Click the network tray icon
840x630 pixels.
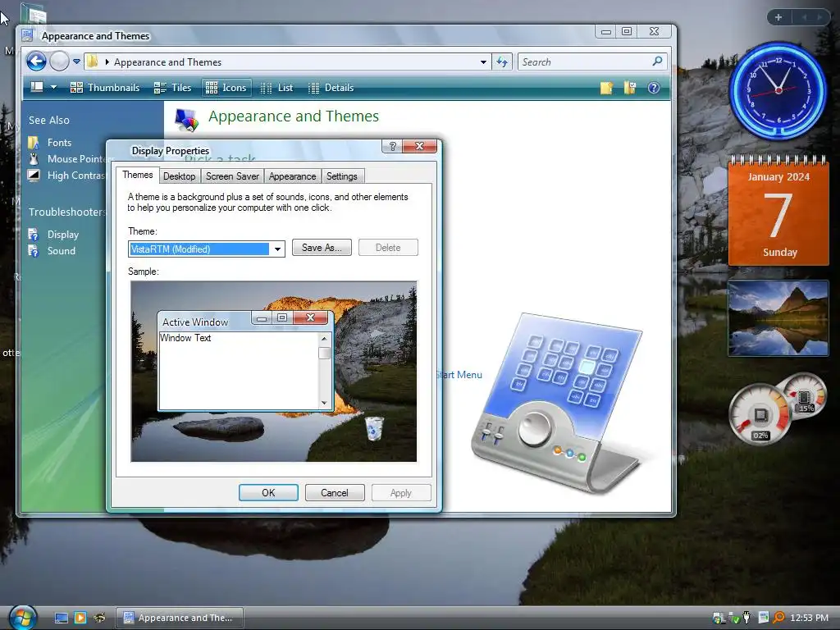[x=719, y=619]
